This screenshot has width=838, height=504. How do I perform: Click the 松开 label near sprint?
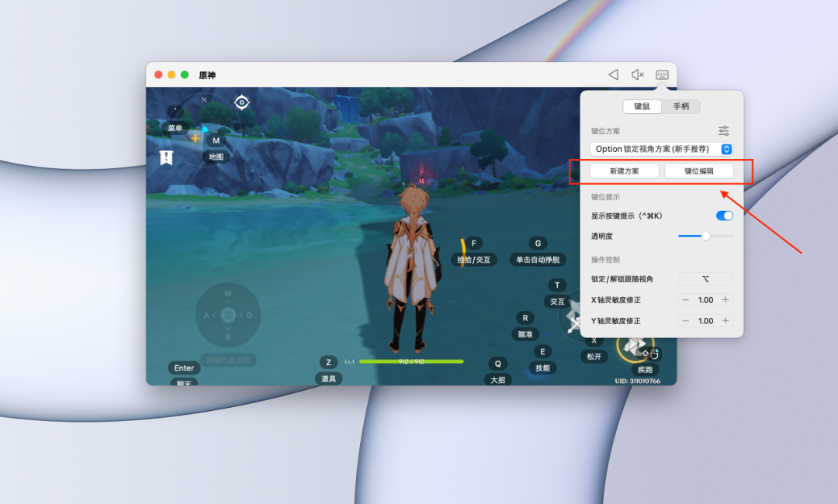(x=594, y=357)
